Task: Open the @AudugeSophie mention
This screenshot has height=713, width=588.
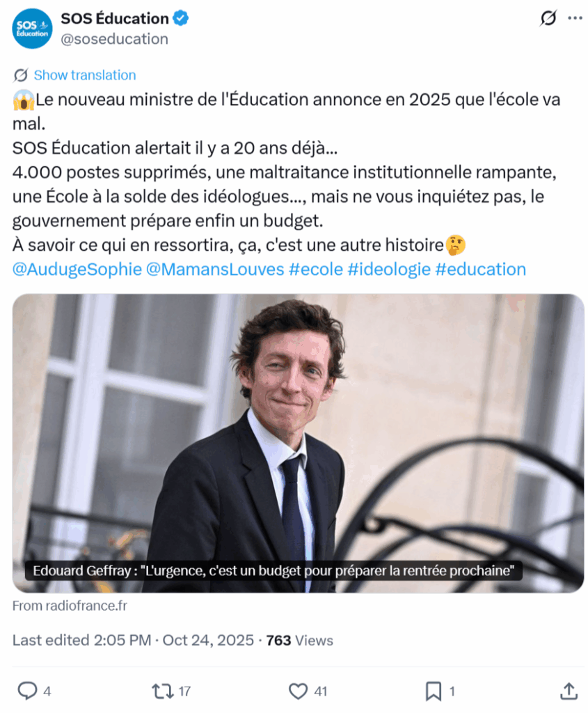Action: (77, 269)
